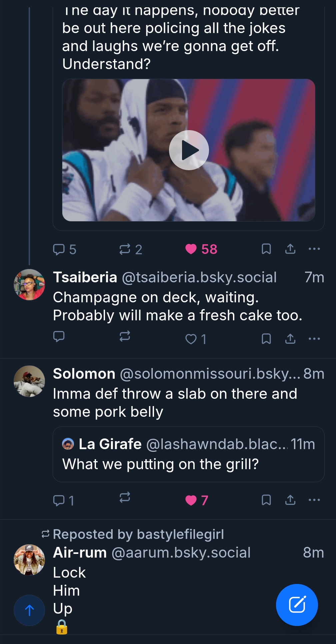The width and height of the screenshot is (336, 644).
Task: Reply to Solomon's post with 1 comment
Action: click(x=59, y=500)
